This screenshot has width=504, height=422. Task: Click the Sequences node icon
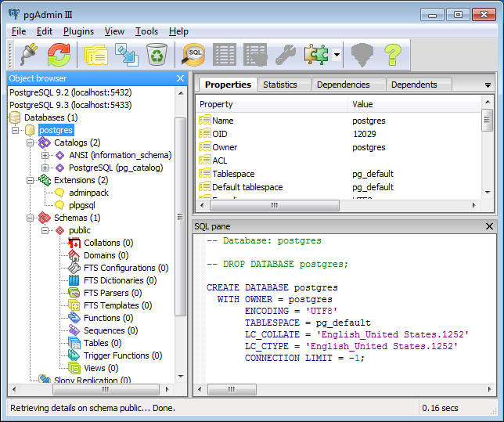coord(74,330)
